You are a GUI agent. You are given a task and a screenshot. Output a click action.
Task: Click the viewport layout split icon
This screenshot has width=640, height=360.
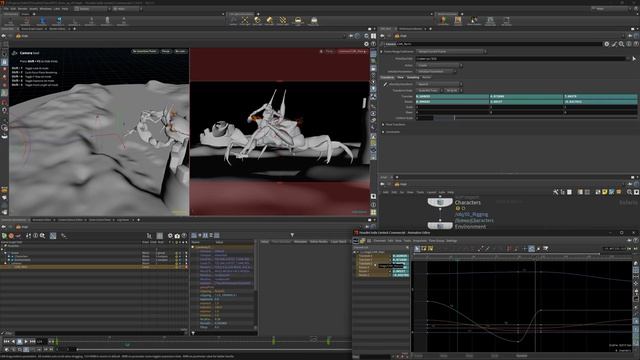point(373,36)
